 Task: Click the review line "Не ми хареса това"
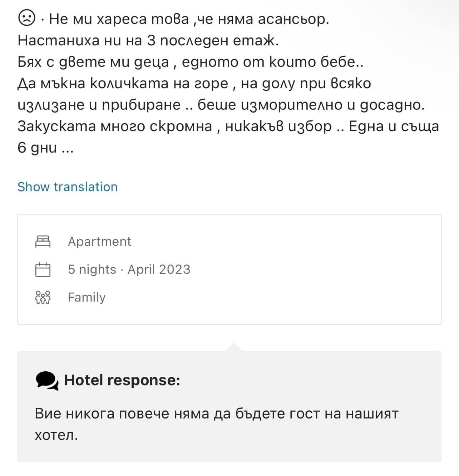click(x=189, y=19)
